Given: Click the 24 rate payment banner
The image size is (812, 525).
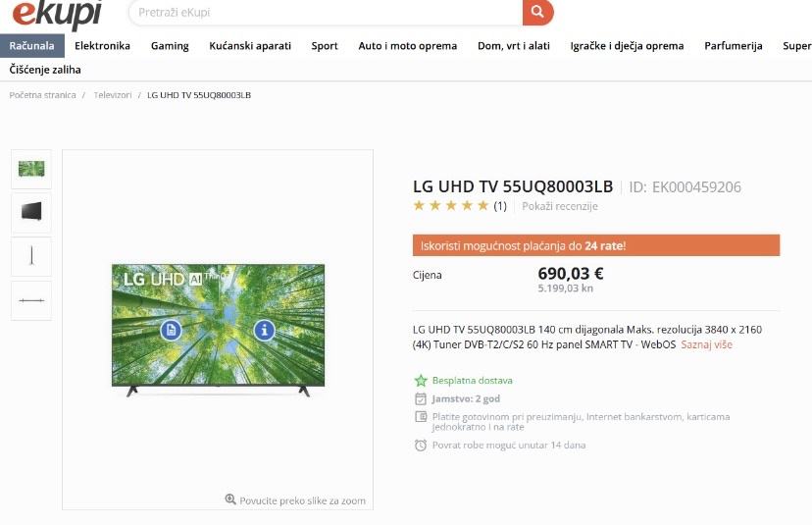Looking at the screenshot, I should 596,245.
